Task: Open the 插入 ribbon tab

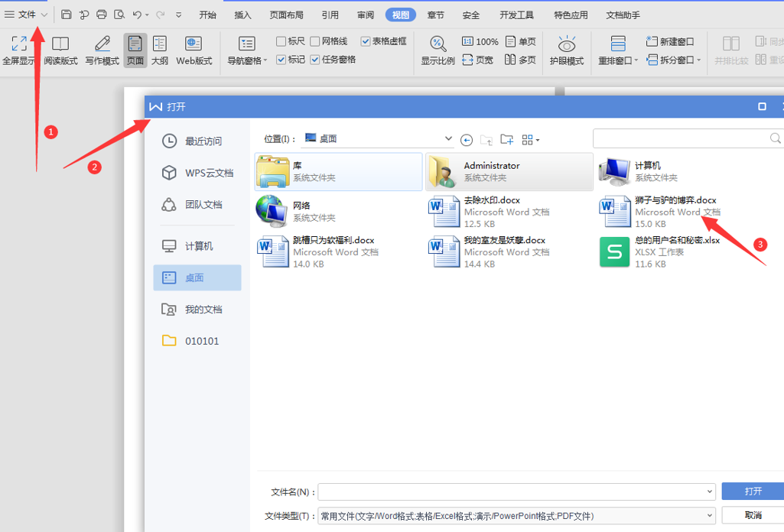Action: click(x=242, y=15)
